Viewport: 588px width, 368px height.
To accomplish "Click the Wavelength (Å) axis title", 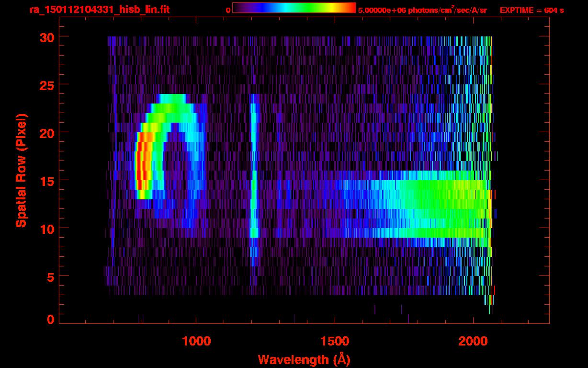I will click(x=304, y=359).
